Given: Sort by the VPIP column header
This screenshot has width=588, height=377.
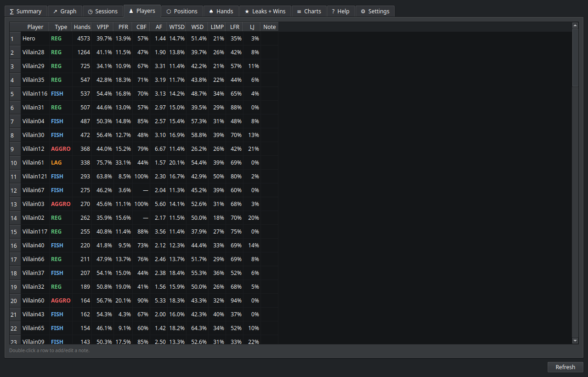Looking at the screenshot, I should point(103,27).
